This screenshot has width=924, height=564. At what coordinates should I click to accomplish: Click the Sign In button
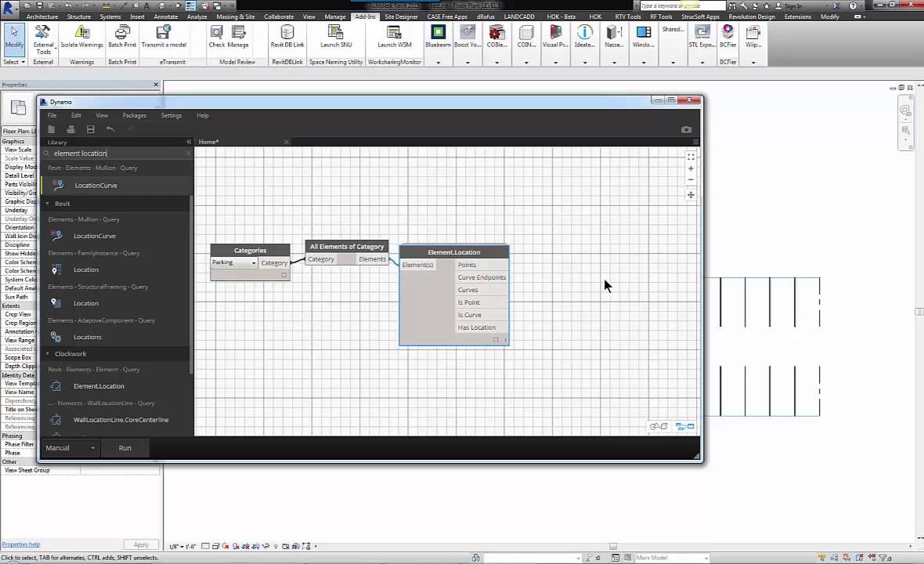tap(789, 6)
